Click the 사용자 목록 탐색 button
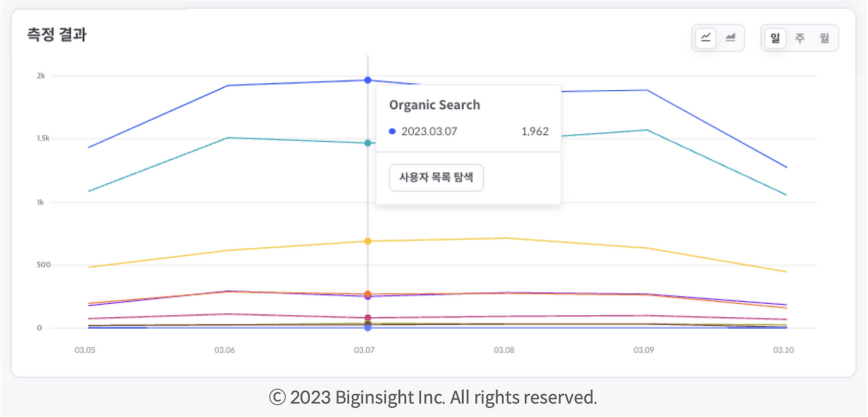The height and width of the screenshot is (417, 868). pyautogui.click(x=435, y=177)
